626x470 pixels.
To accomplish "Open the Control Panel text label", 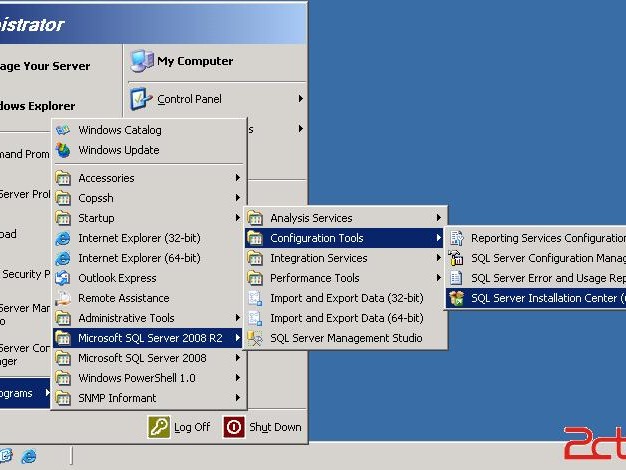I will coord(189,99).
